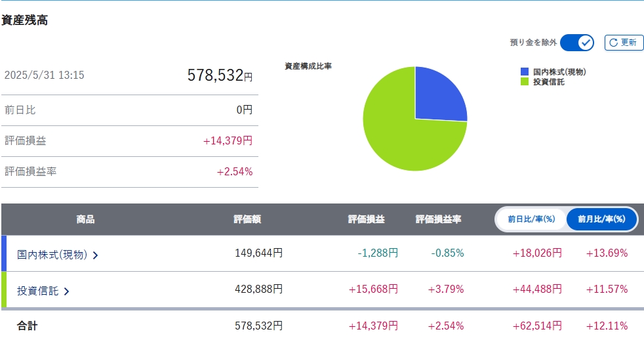Screen dimensions: 644x342
Task: Expand the chevron next to 国内株式(現物)
Action: pos(96,255)
